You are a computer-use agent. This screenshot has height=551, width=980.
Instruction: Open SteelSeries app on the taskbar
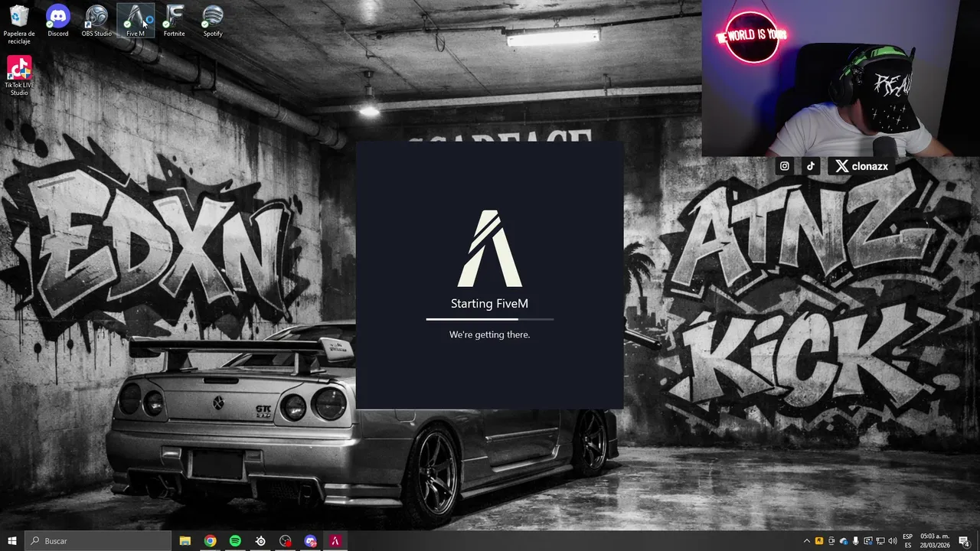tap(260, 541)
